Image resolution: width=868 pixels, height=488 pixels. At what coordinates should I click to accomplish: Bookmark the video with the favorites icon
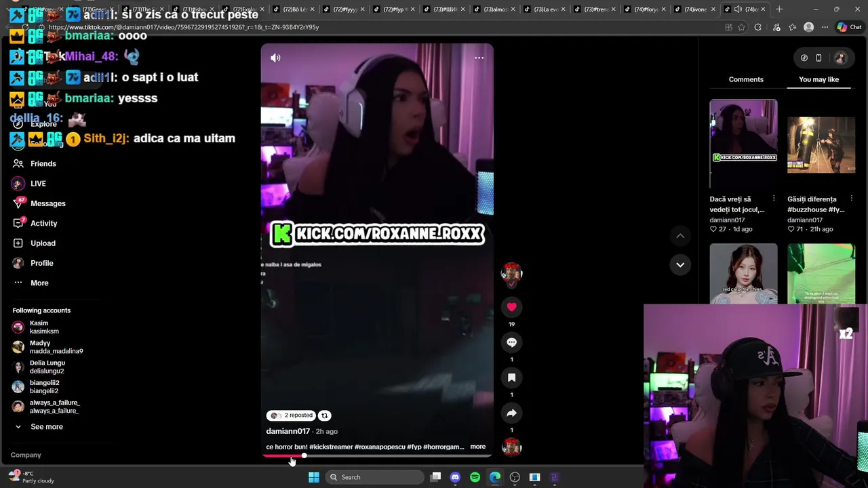[511, 378]
